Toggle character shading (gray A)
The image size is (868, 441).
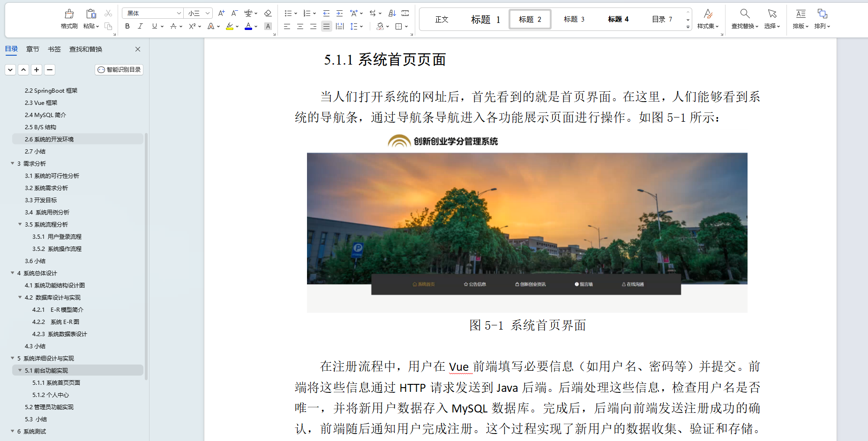pyautogui.click(x=268, y=26)
